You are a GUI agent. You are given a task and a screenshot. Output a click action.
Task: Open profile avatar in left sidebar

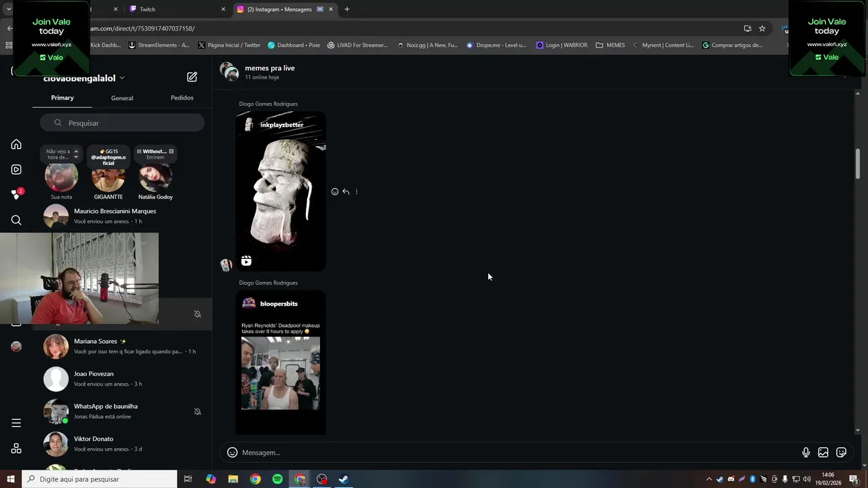point(16,346)
